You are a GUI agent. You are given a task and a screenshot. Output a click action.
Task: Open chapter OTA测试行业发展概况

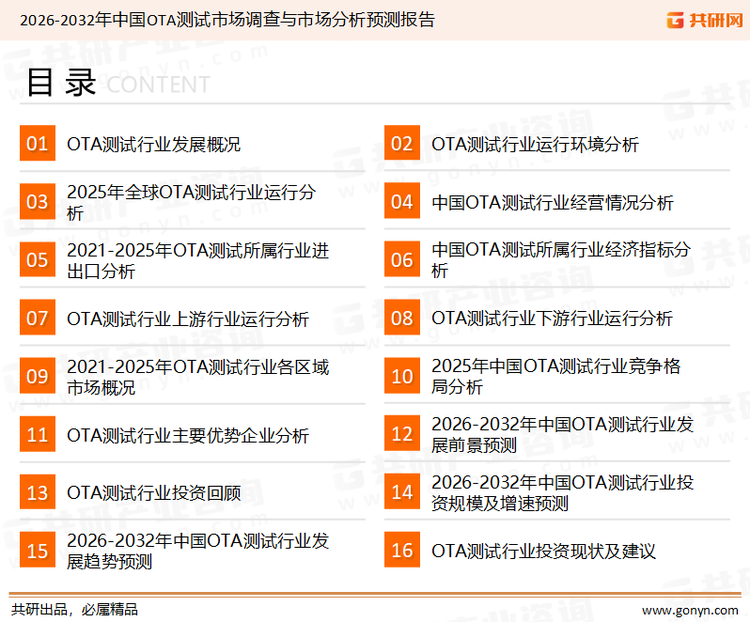tap(154, 144)
